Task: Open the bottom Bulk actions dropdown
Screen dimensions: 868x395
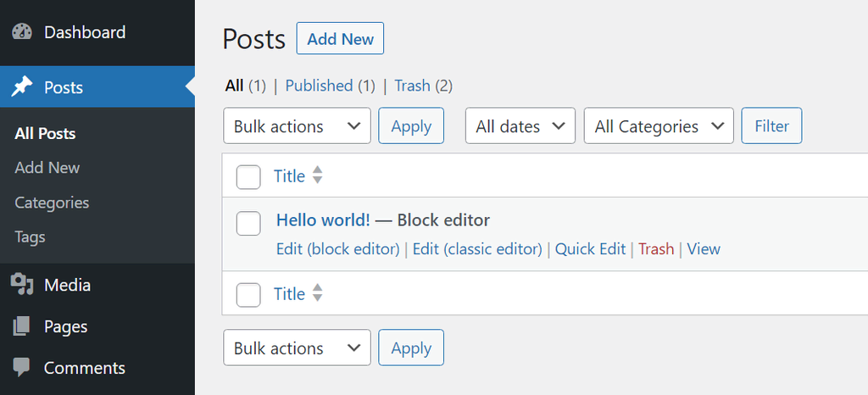Action: [297, 348]
